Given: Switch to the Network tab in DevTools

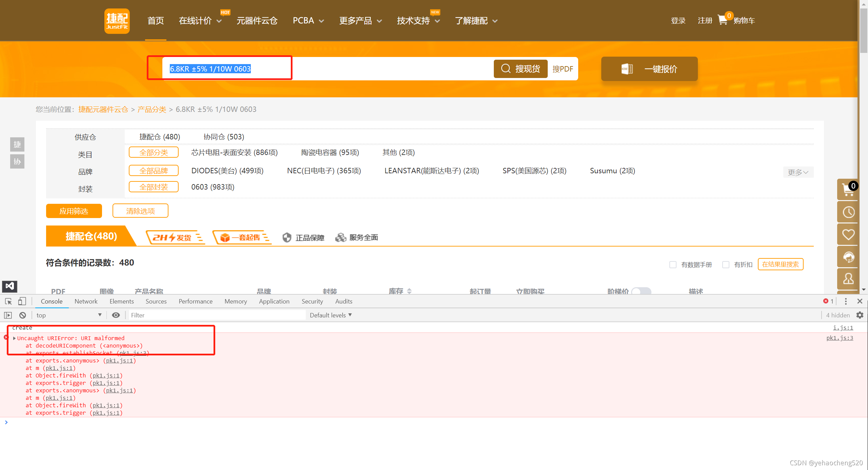Looking at the screenshot, I should [x=86, y=301].
